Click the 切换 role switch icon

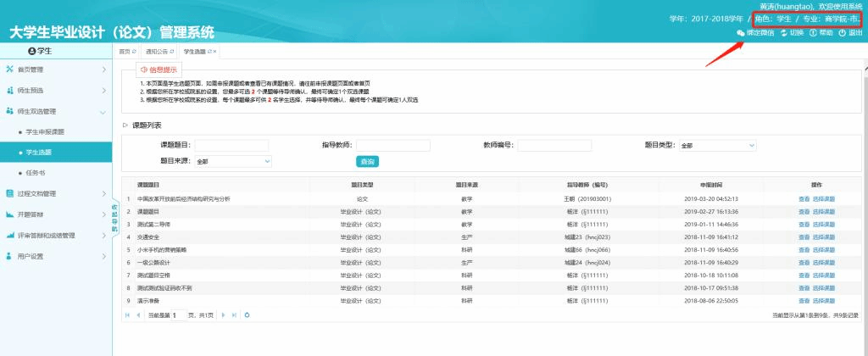click(x=784, y=33)
